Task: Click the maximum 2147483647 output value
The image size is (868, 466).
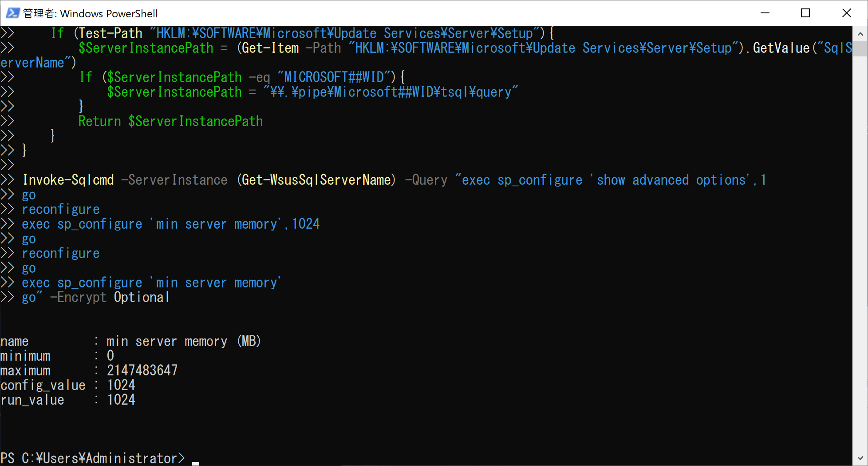Action: (142, 370)
